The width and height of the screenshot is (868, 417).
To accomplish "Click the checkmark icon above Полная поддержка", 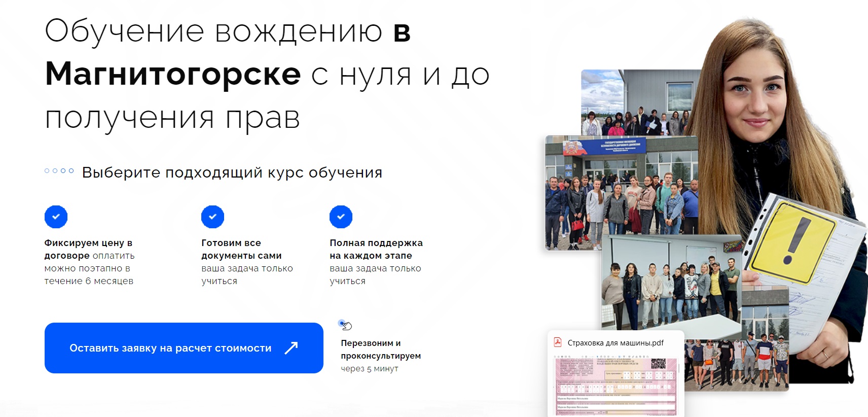I will point(341,217).
